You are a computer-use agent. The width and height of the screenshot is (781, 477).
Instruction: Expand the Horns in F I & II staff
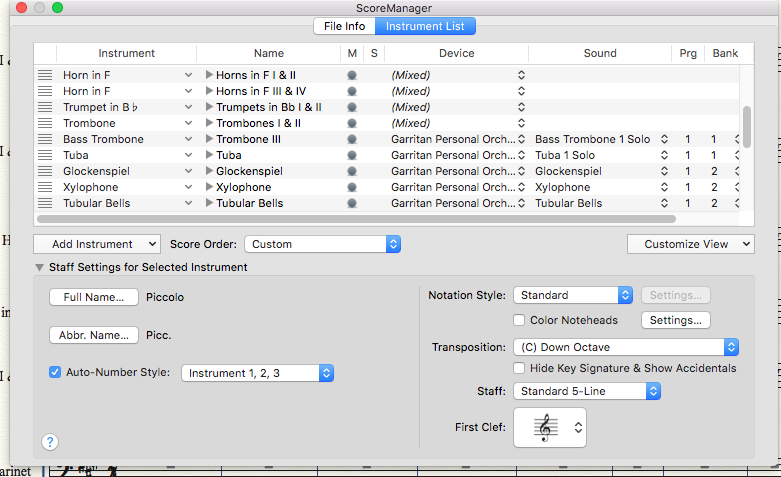(209, 76)
